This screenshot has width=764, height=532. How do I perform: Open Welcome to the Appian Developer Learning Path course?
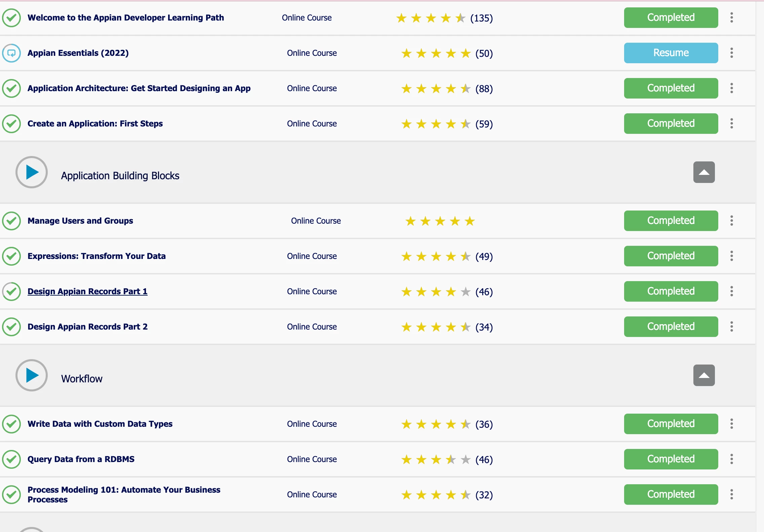point(126,17)
